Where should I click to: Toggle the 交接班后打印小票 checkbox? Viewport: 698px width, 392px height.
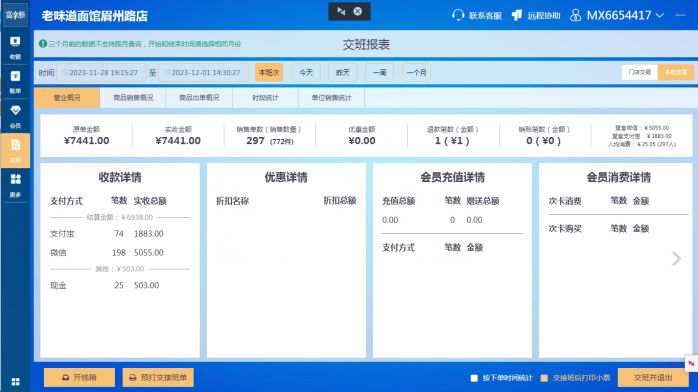[544, 378]
